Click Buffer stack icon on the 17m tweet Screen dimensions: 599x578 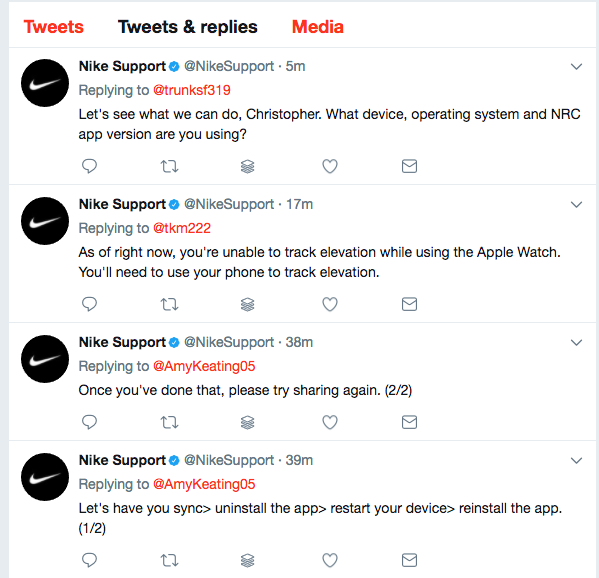248,304
